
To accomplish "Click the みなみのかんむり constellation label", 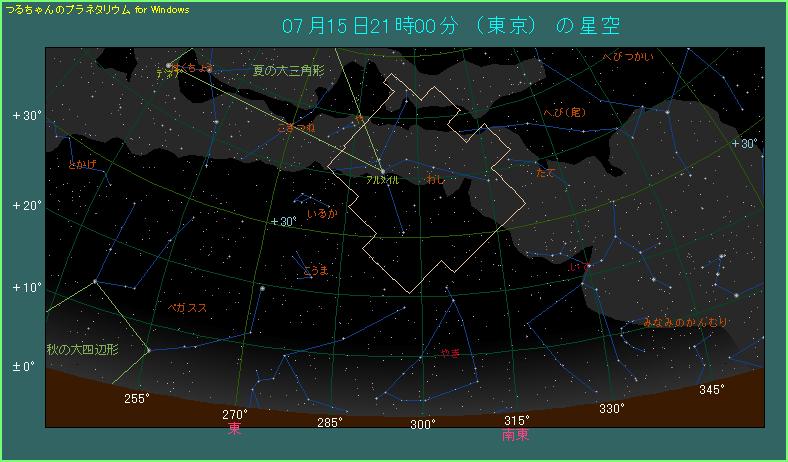I will click(686, 322).
